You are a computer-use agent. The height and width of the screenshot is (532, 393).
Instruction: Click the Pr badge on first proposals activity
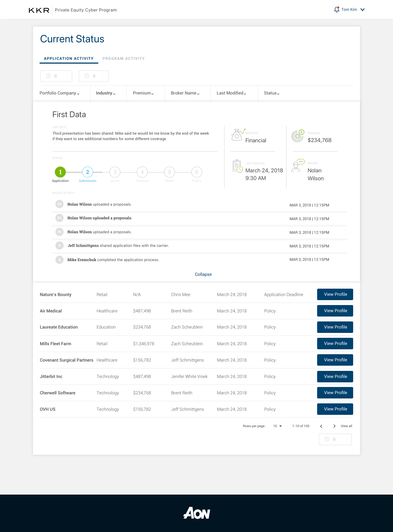tap(59, 204)
